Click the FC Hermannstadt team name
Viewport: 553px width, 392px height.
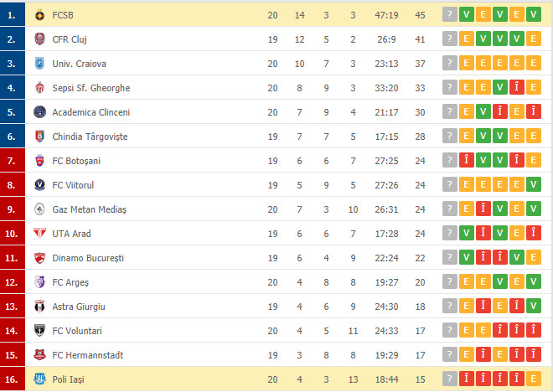(88, 355)
